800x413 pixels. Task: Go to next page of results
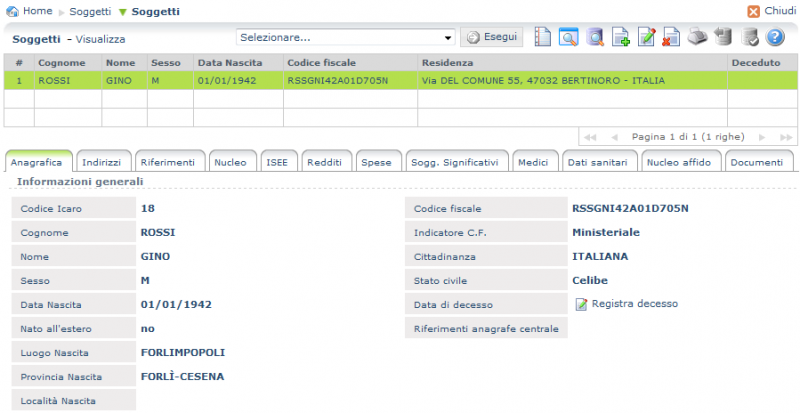point(762,137)
